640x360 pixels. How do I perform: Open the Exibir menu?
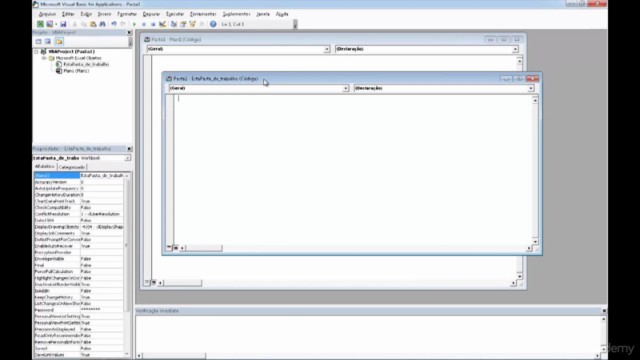tap(86, 14)
